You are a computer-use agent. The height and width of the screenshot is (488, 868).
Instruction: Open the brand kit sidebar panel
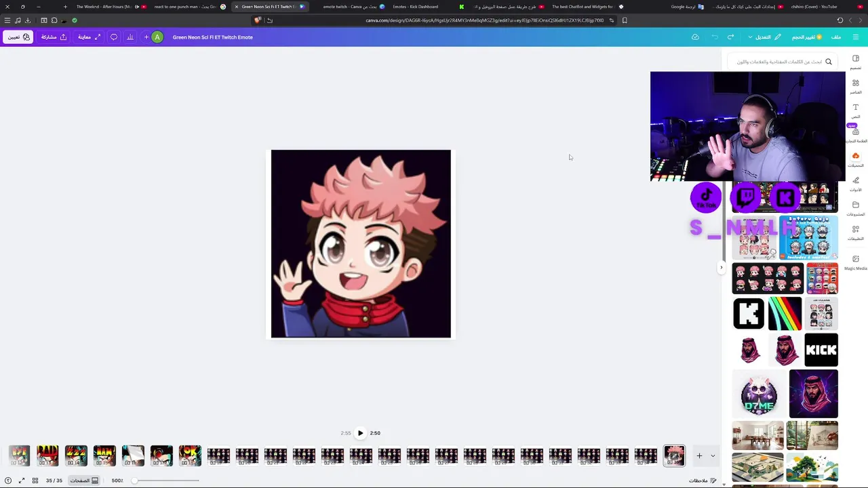click(x=856, y=135)
